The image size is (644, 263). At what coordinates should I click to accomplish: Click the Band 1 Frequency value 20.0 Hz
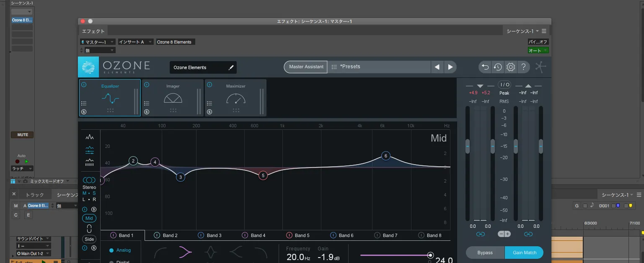(x=298, y=257)
